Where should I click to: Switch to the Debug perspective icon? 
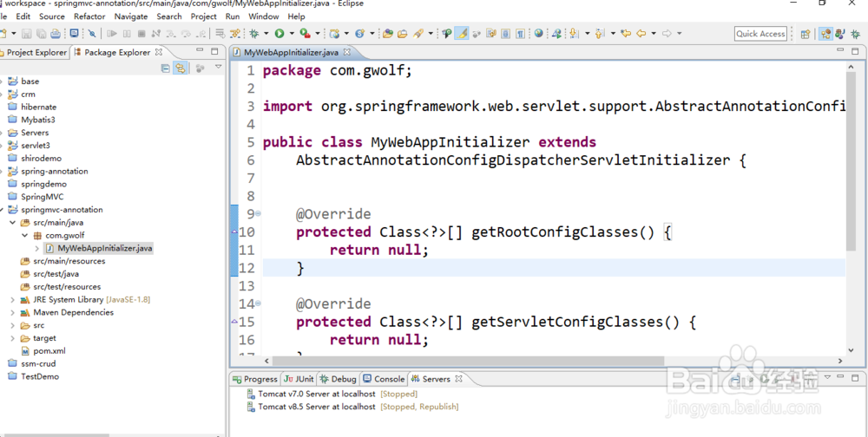click(x=856, y=34)
